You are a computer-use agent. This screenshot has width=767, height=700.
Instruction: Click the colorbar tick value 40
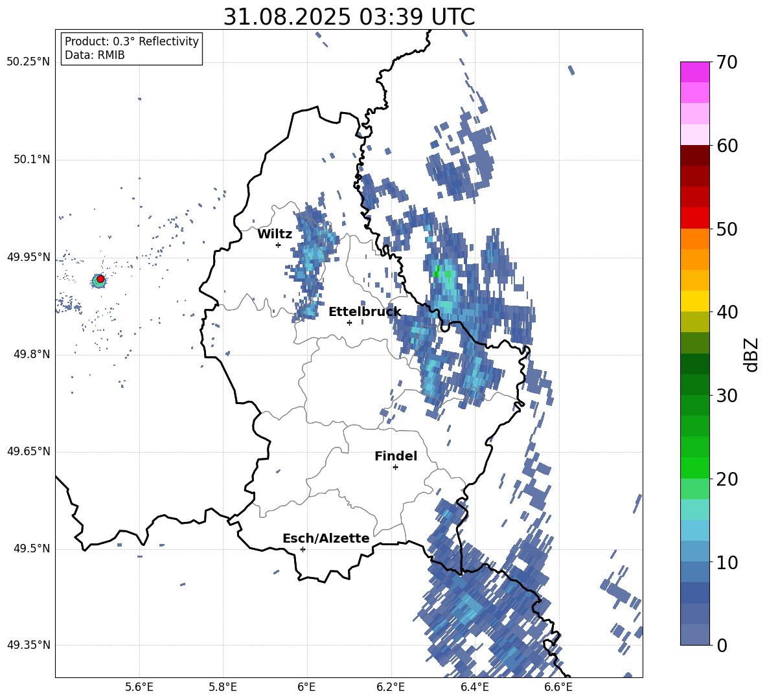(x=727, y=312)
